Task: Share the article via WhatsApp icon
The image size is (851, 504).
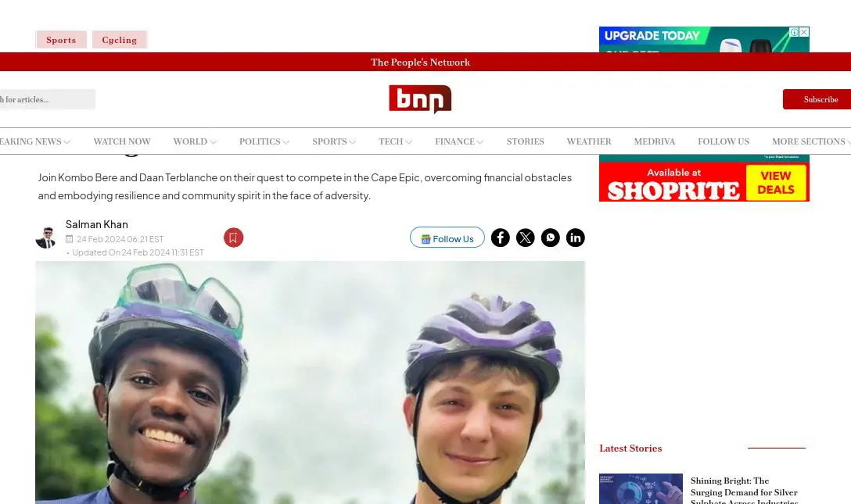Action: tap(550, 238)
